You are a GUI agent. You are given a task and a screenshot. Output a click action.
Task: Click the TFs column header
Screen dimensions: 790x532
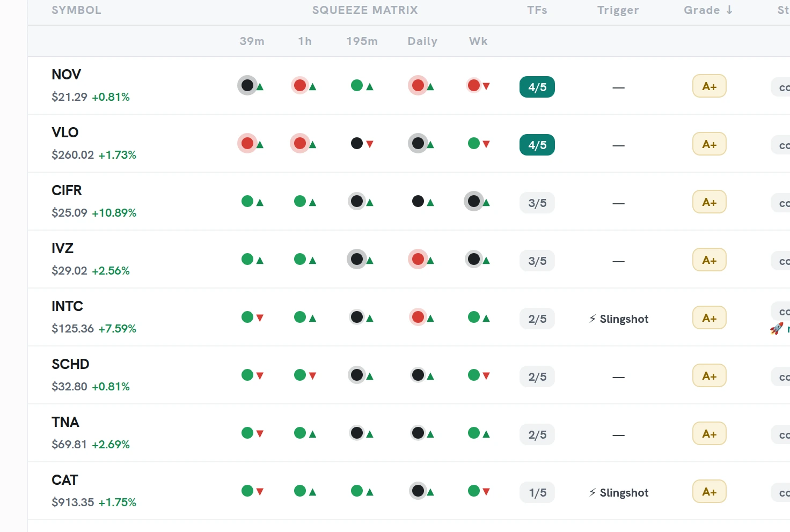tap(537, 10)
